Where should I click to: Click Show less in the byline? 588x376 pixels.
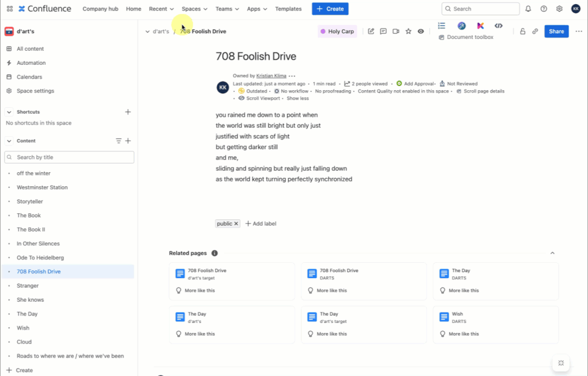298,98
